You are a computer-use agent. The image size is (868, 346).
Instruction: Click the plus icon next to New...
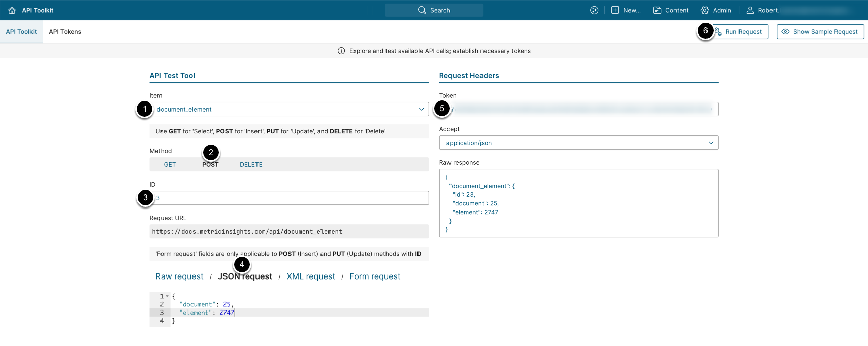coord(615,10)
